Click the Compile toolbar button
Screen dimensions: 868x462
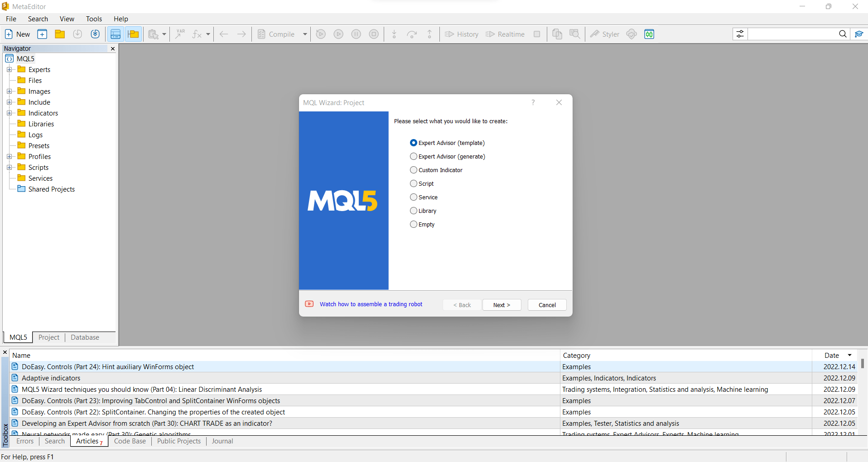276,34
